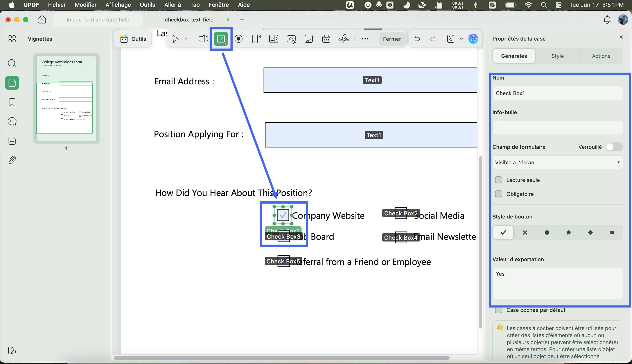The width and height of the screenshot is (632, 364).
Task: Add a new tab with plus button
Action: (x=242, y=20)
